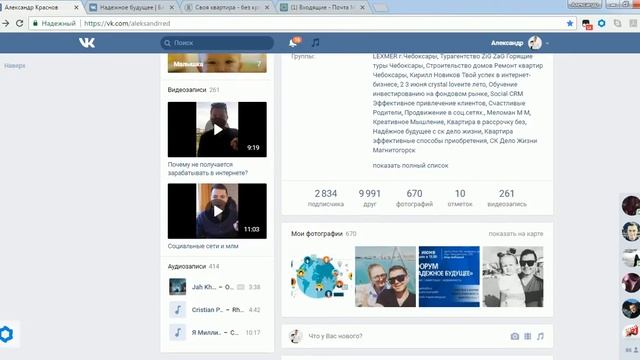Open the black-and-white child photo thumbnail
640x360 pixels.
click(513, 276)
